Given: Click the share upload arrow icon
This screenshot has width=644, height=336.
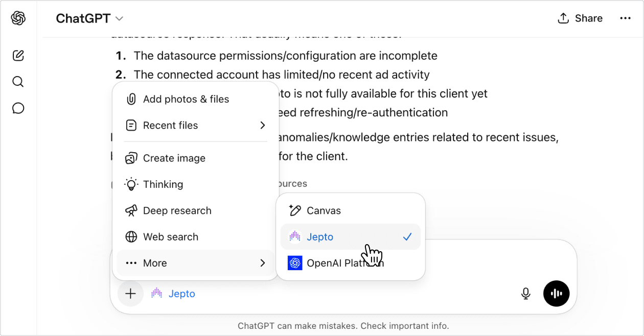Looking at the screenshot, I should 563,18.
